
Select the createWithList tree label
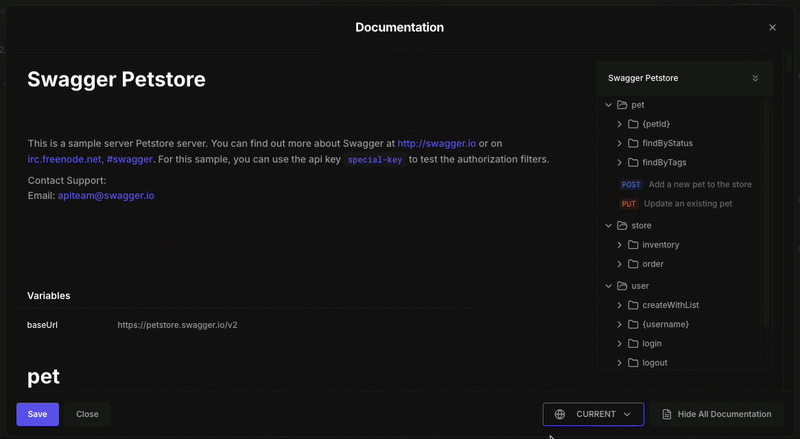pos(670,305)
